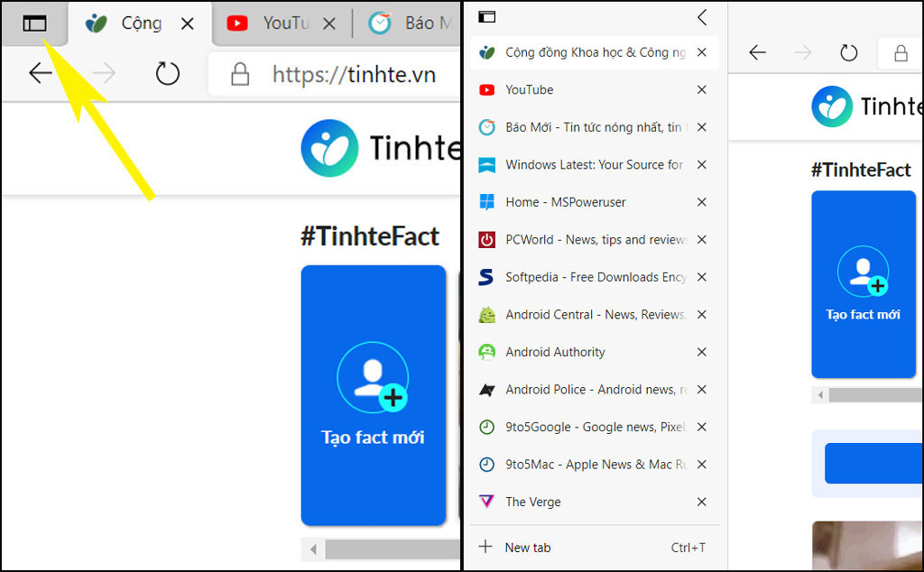The height and width of the screenshot is (572, 924).
Task: Close The Verge vertical tab
Action: (x=702, y=502)
